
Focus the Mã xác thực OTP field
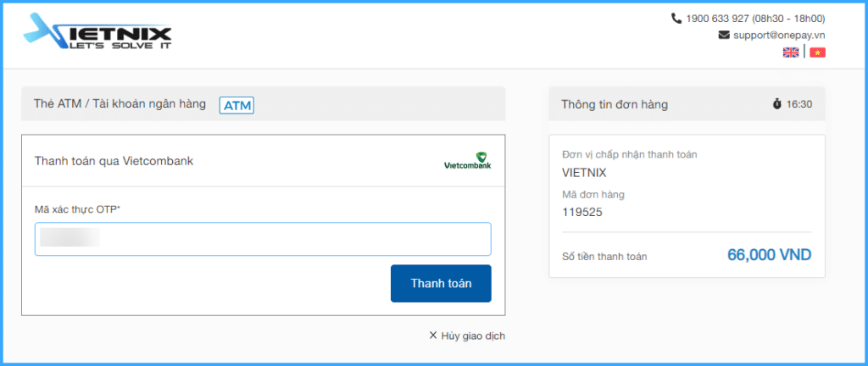click(x=263, y=239)
